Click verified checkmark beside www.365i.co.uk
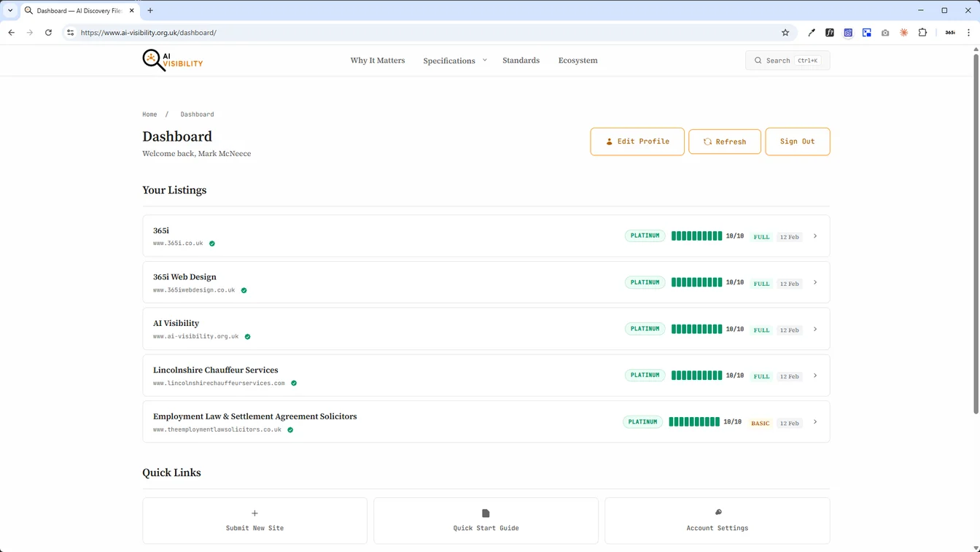The image size is (980, 552). tap(212, 244)
